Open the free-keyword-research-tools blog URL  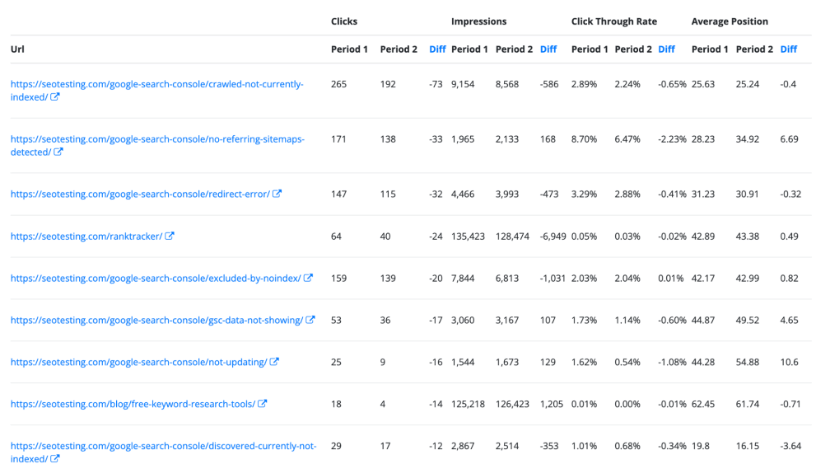[133, 404]
